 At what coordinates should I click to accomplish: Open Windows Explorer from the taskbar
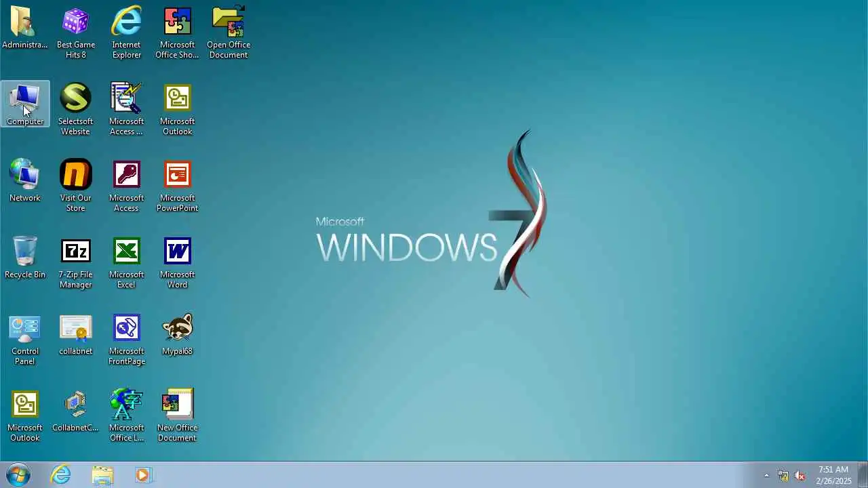102,475
